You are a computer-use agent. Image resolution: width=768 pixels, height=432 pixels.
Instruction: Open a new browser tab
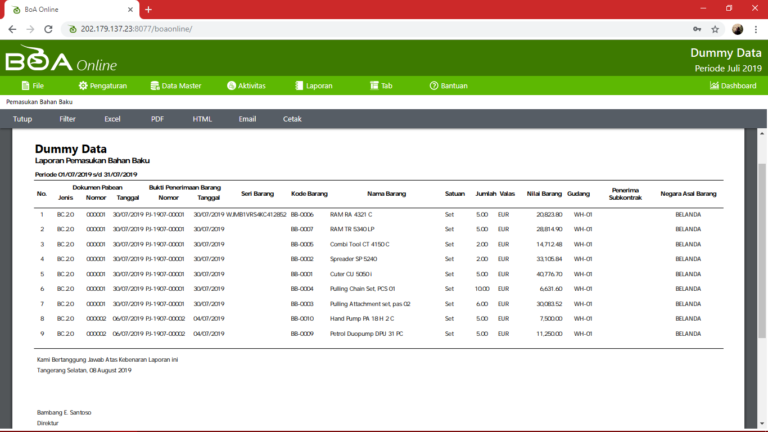(148, 9)
